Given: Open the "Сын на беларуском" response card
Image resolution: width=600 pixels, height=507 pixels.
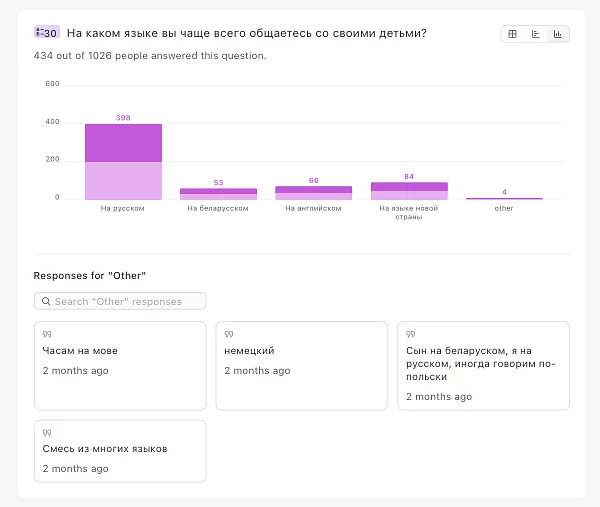Looking at the screenshot, I should click(483, 365).
